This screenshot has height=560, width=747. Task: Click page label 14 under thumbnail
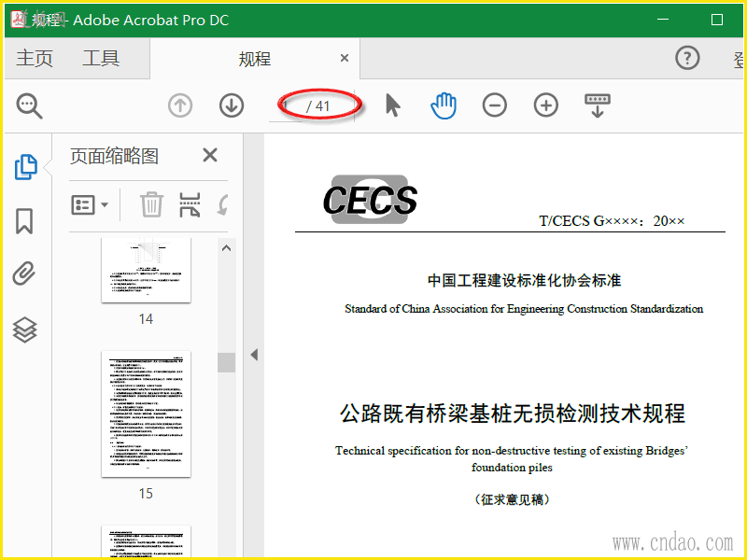146,319
